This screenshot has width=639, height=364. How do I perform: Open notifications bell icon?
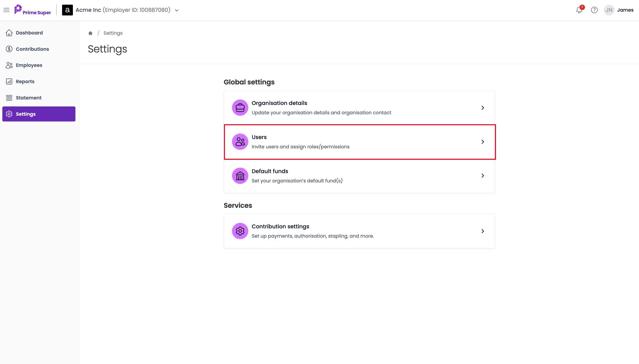pos(579,10)
